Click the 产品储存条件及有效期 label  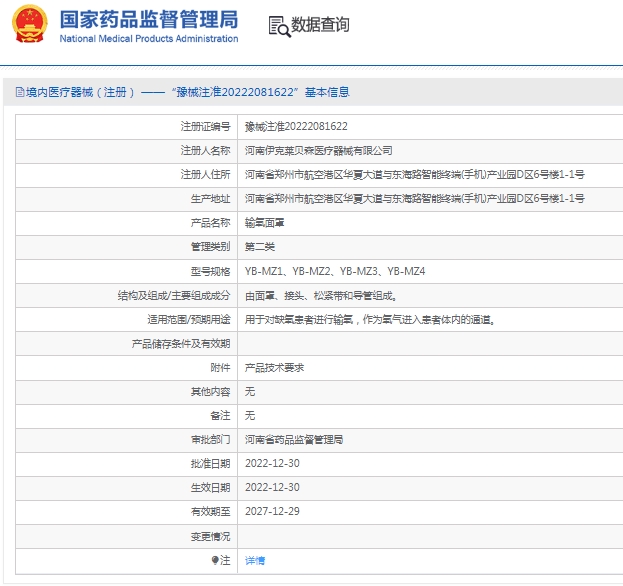[x=181, y=344]
